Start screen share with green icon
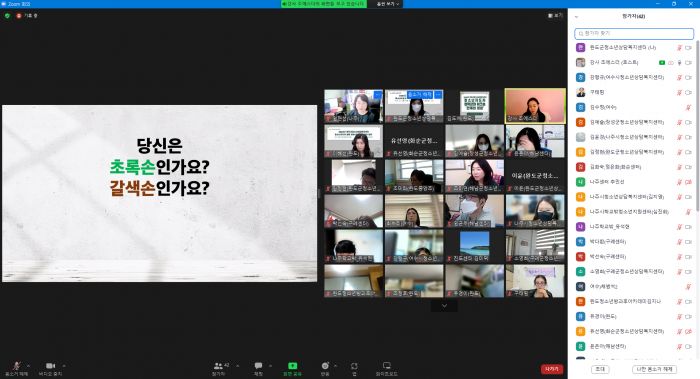Screen dimensions: 700x379 pyautogui.click(x=292, y=368)
